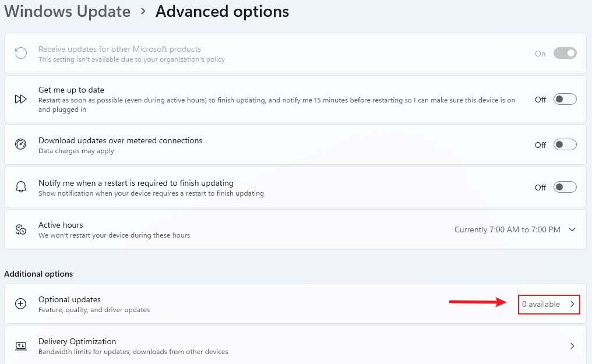The height and width of the screenshot is (364, 592).
Task: Enable Notify me when restart is required
Action: [565, 187]
